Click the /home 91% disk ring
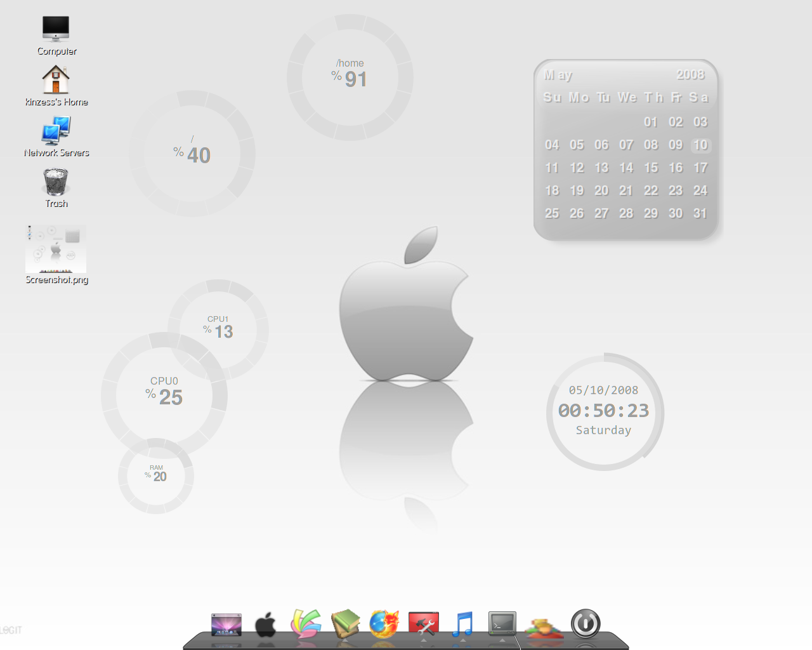The image size is (812, 650). 350,77
